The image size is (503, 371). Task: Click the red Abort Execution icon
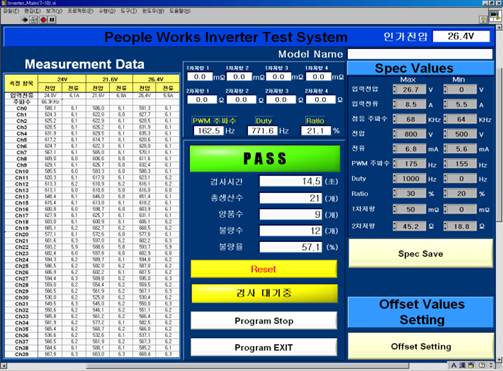pyautogui.click(x=43, y=20)
